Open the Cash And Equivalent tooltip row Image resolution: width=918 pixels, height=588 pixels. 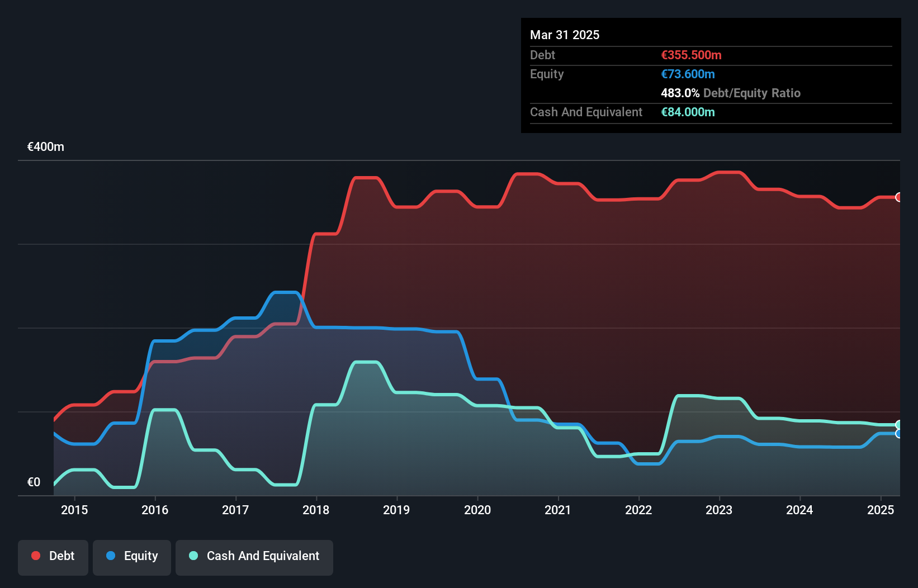pyautogui.click(x=585, y=112)
